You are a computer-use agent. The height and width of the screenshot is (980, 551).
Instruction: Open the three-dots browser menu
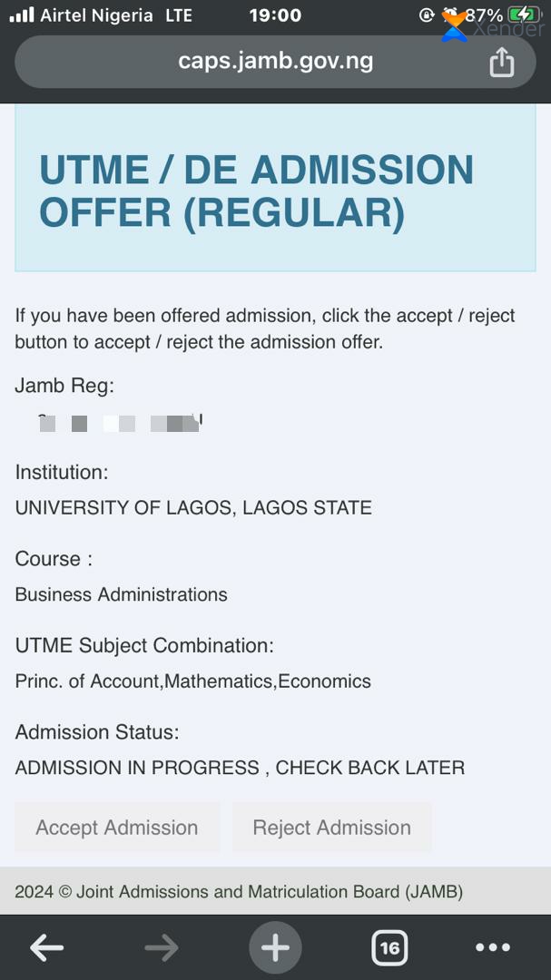click(494, 948)
